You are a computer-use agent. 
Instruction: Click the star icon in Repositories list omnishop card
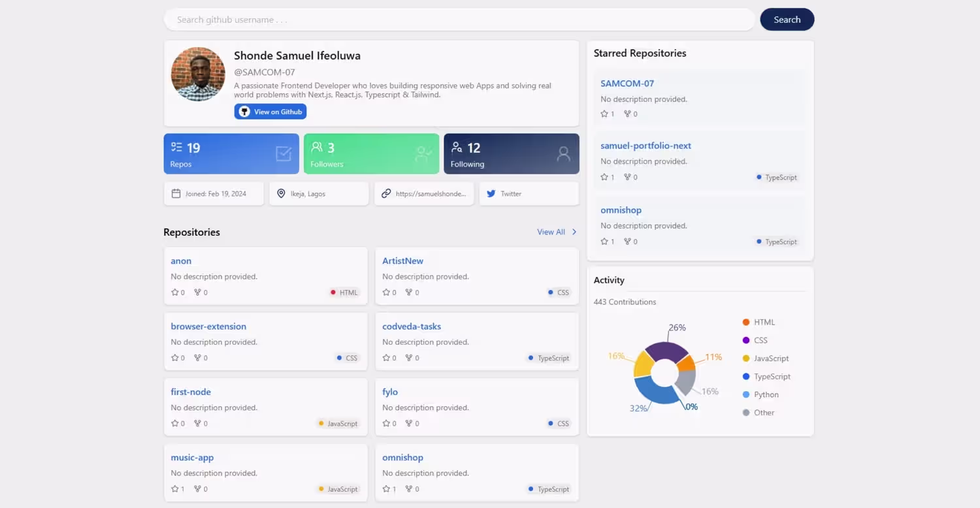(x=386, y=489)
